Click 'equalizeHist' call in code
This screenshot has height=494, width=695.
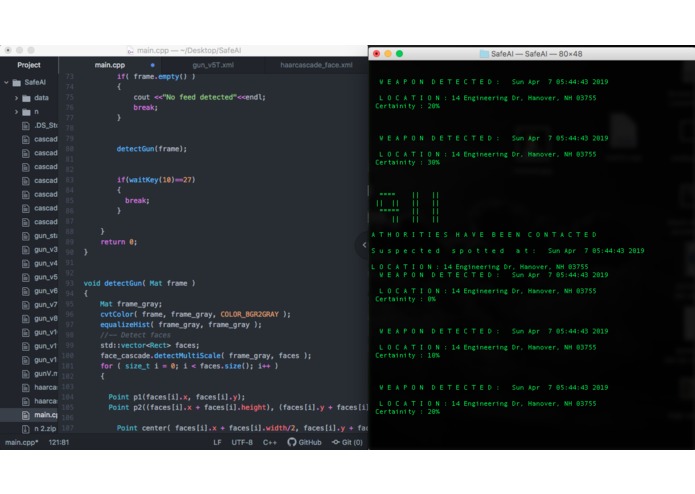click(125, 325)
